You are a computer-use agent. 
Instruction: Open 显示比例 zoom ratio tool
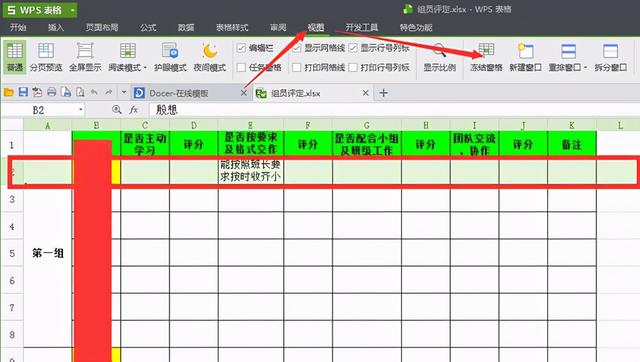pos(439,57)
